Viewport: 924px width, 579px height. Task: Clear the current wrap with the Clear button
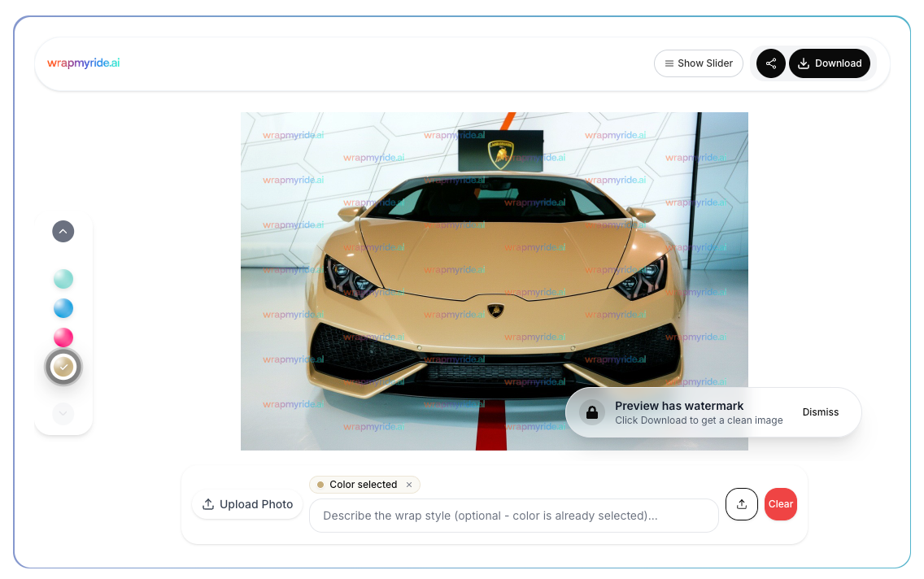click(780, 504)
